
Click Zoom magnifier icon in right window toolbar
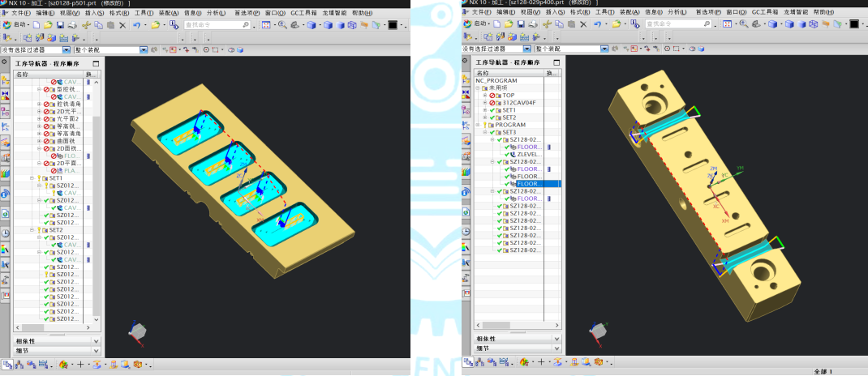[x=742, y=24]
